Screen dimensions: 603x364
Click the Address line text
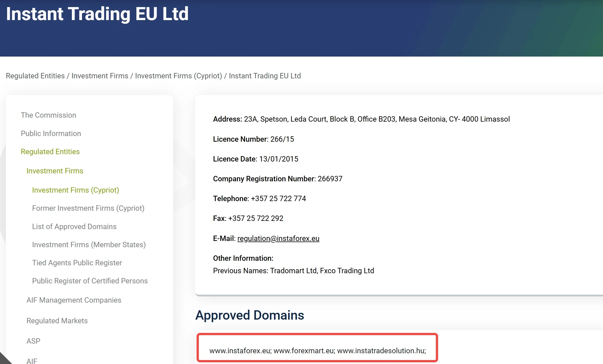361,119
